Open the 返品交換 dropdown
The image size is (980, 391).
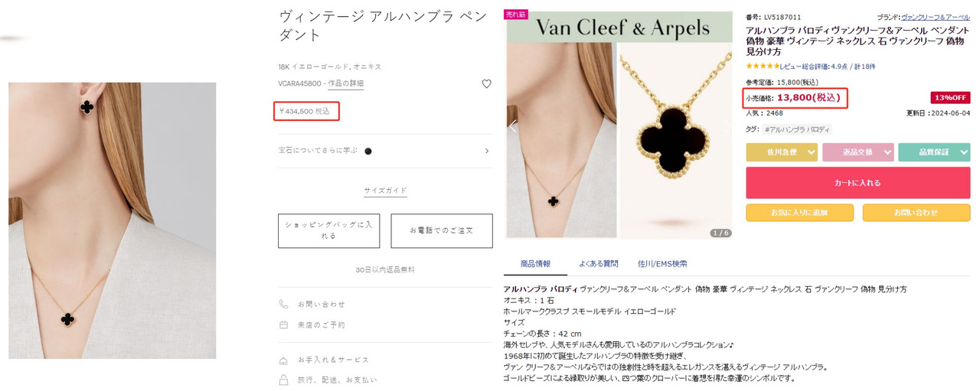pyautogui.click(x=857, y=152)
